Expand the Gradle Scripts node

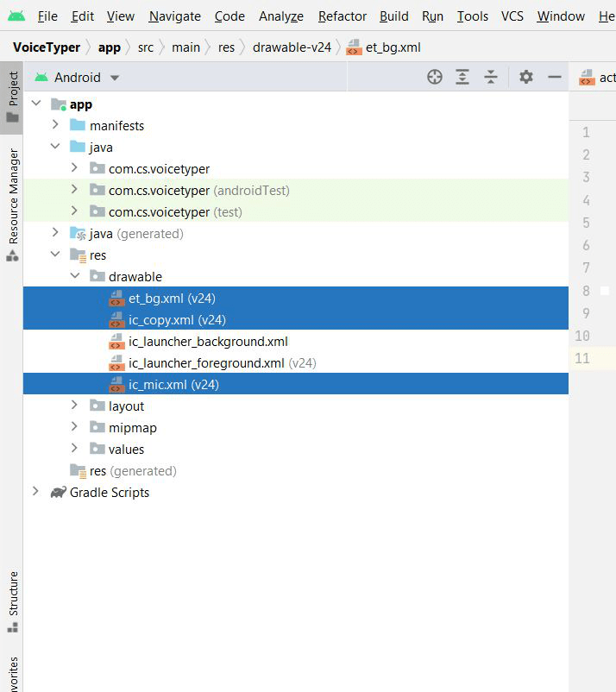click(x=35, y=492)
